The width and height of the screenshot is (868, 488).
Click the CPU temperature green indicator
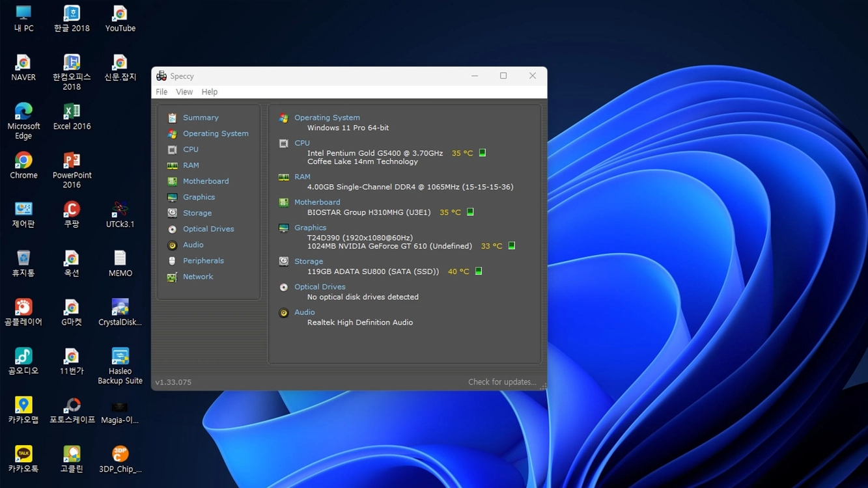tap(483, 153)
